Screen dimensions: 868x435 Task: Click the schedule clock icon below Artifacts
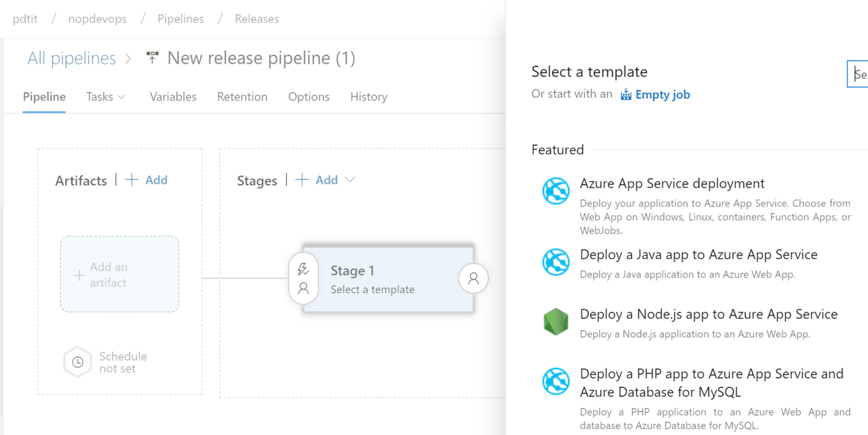(77, 362)
